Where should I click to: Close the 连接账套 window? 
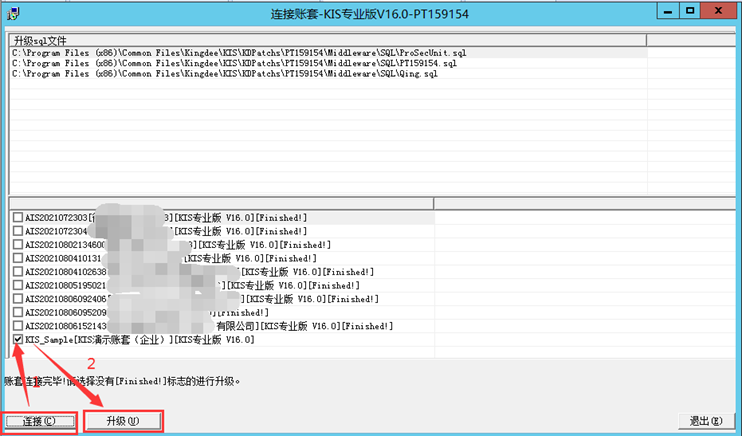pos(718,11)
